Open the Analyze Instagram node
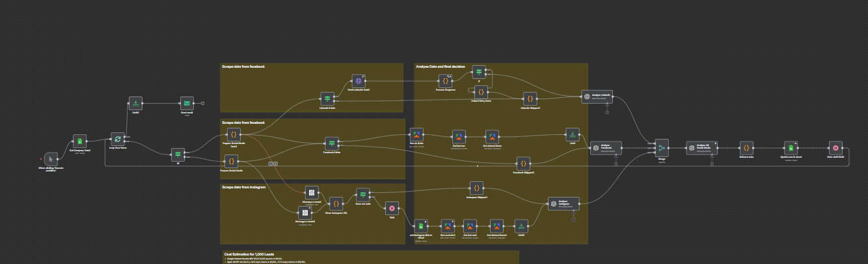868x264 pixels. point(553,204)
